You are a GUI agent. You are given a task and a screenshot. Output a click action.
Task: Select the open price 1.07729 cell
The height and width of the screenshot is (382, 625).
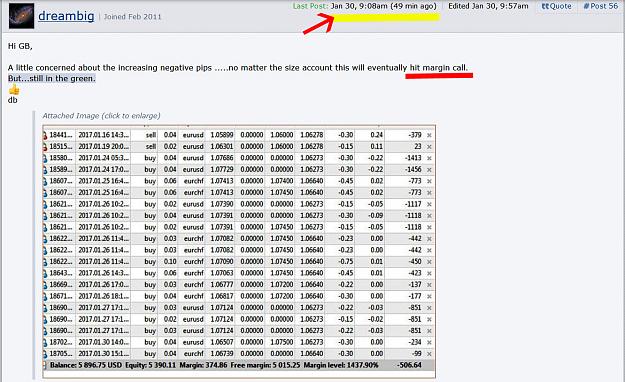(222, 169)
